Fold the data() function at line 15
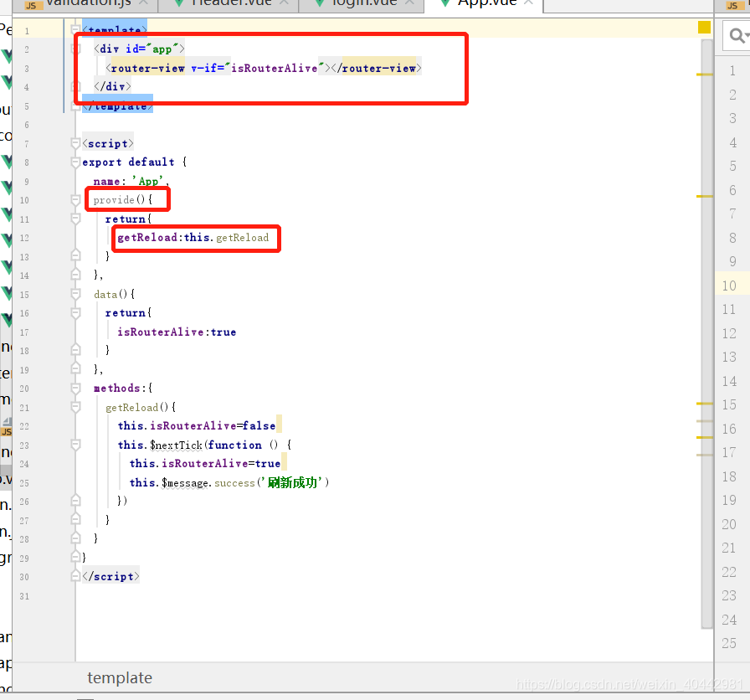Image resolution: width=750 pixels, height=700 pixels. [75, 294]
